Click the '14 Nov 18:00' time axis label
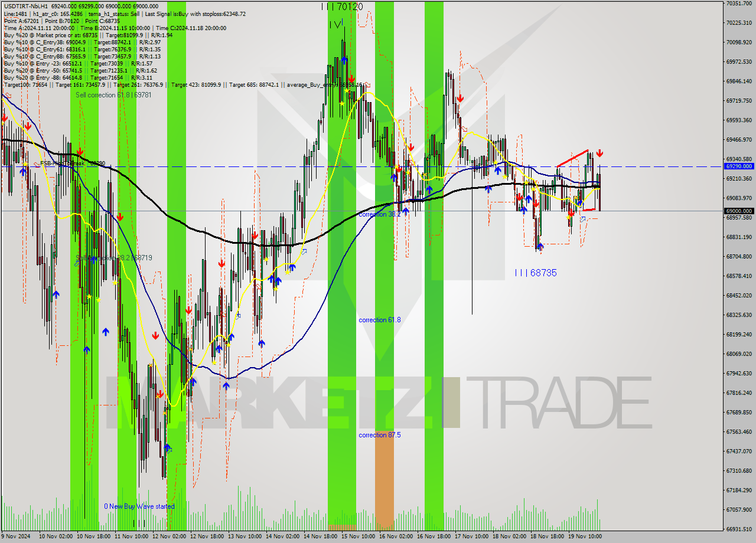The image size is (756, 543). point(320,537)
